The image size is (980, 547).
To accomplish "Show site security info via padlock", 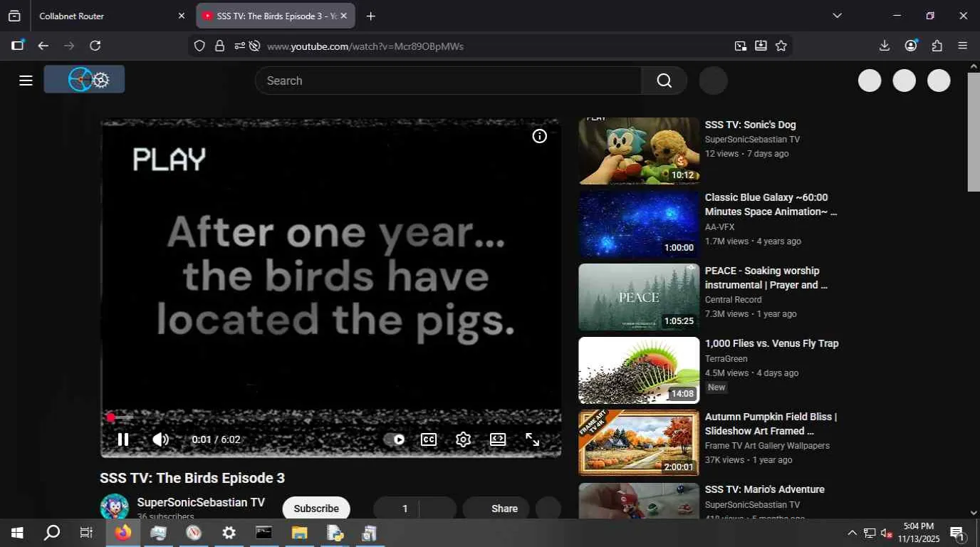I will (219, 46).
